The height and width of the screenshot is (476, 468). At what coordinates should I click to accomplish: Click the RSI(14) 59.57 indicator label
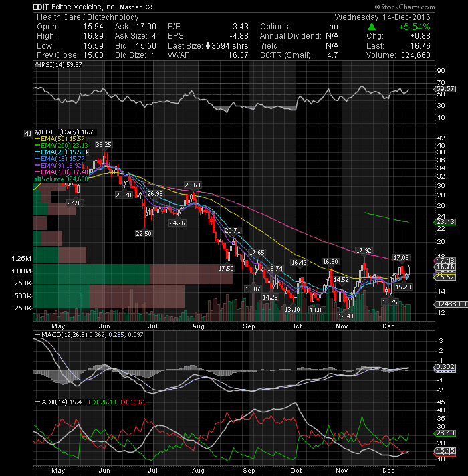tap(59, 65)
